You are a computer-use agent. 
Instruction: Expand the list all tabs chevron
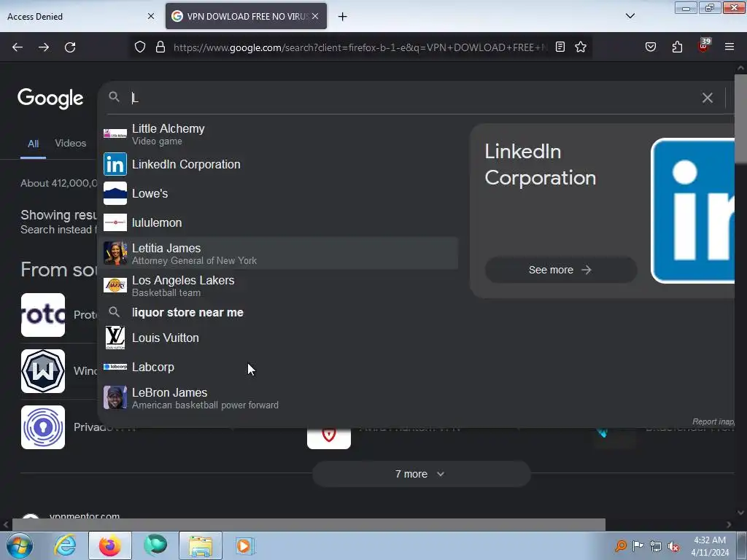click(630, 16)
